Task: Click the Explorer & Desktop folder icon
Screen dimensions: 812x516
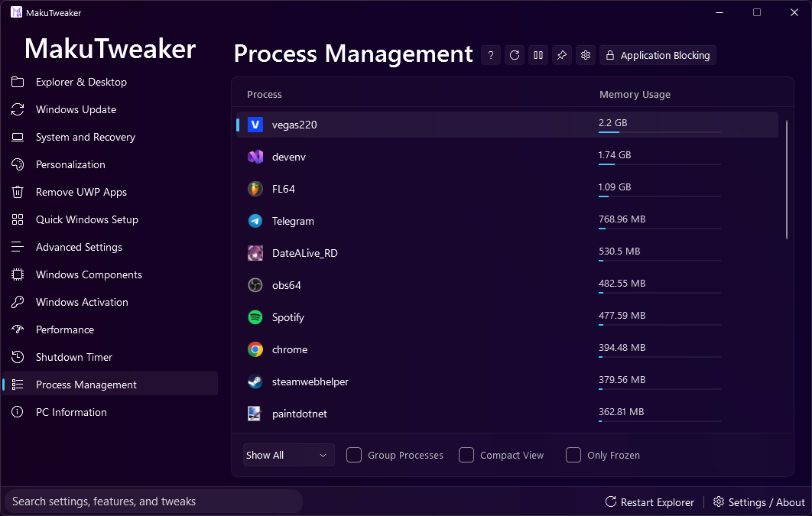Action: pos(18,82)
